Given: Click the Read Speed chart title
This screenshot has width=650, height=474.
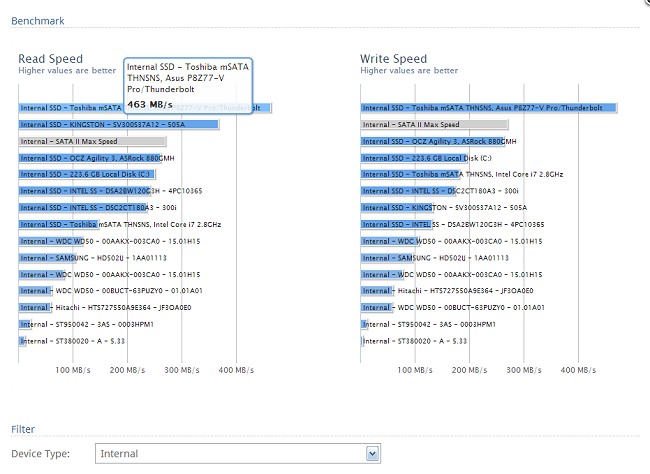Looking at the screenshot, I should coord(51,58).
